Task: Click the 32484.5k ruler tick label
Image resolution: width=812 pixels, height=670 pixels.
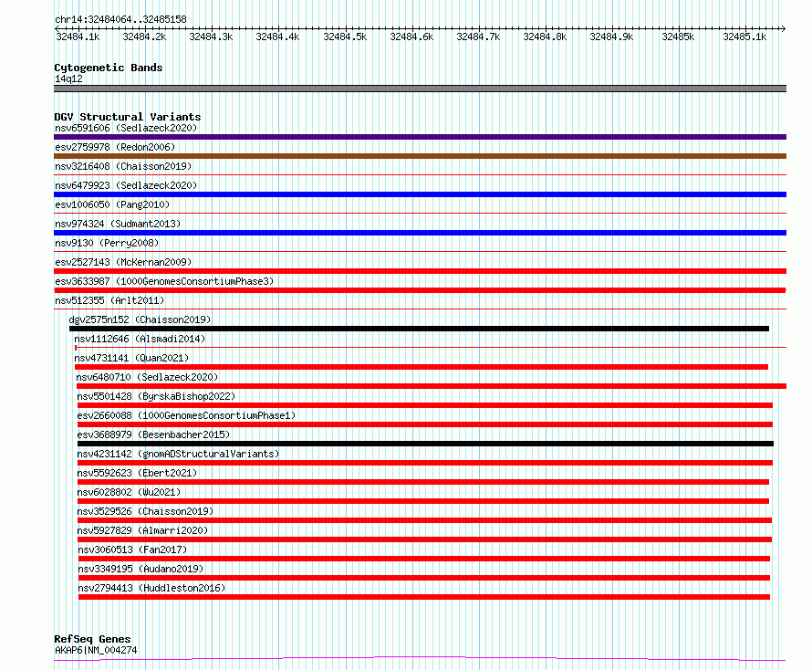Action: (x=345, y=37)
